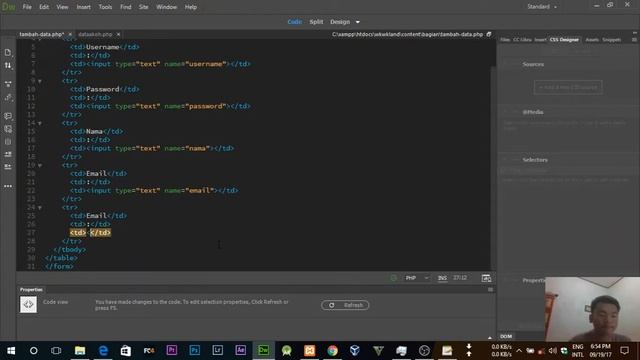Toggle the INS insert mode indicator
Viewport: 640px width, 360px height.
(442, 278)
